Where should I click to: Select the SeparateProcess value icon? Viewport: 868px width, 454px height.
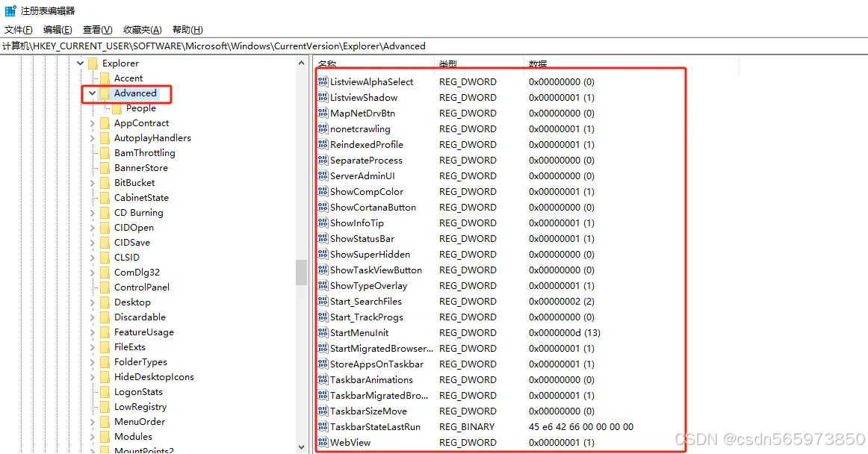coord(323,160)
